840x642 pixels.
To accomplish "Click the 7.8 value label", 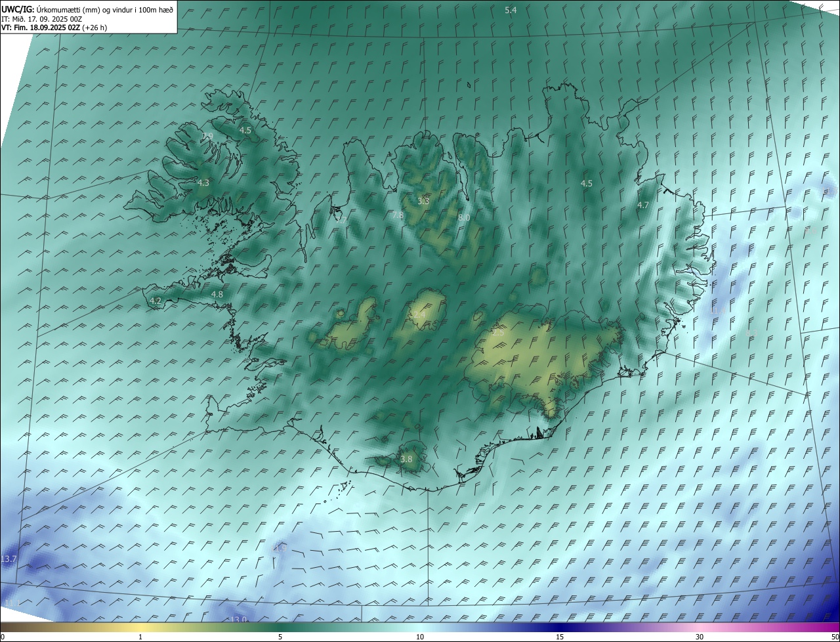I will coord(398,215).
